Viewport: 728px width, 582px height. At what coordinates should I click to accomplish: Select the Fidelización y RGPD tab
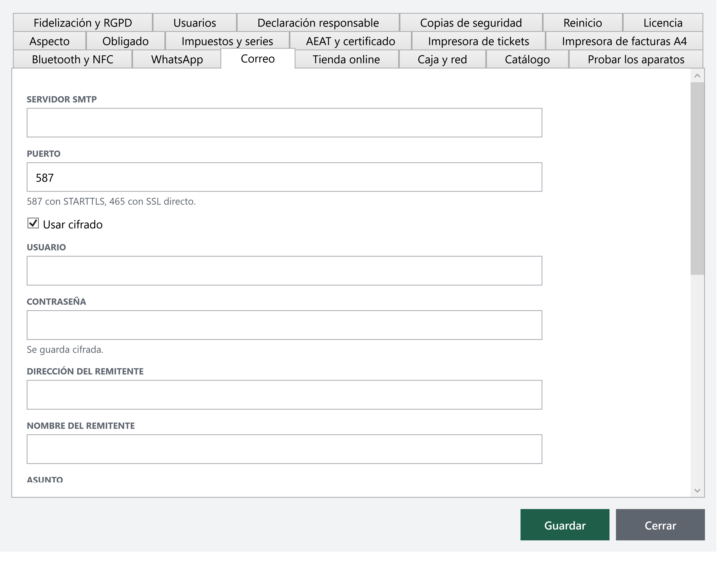(83, 23)
